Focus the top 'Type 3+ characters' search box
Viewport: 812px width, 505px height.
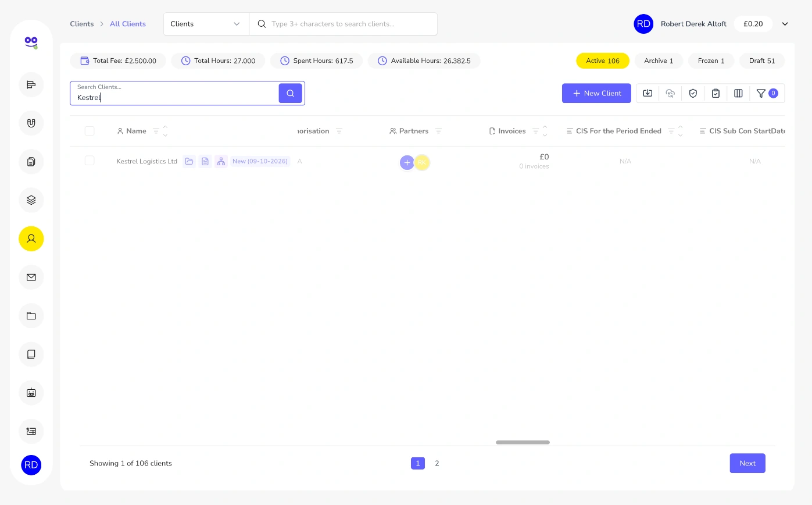coord(344,24)
